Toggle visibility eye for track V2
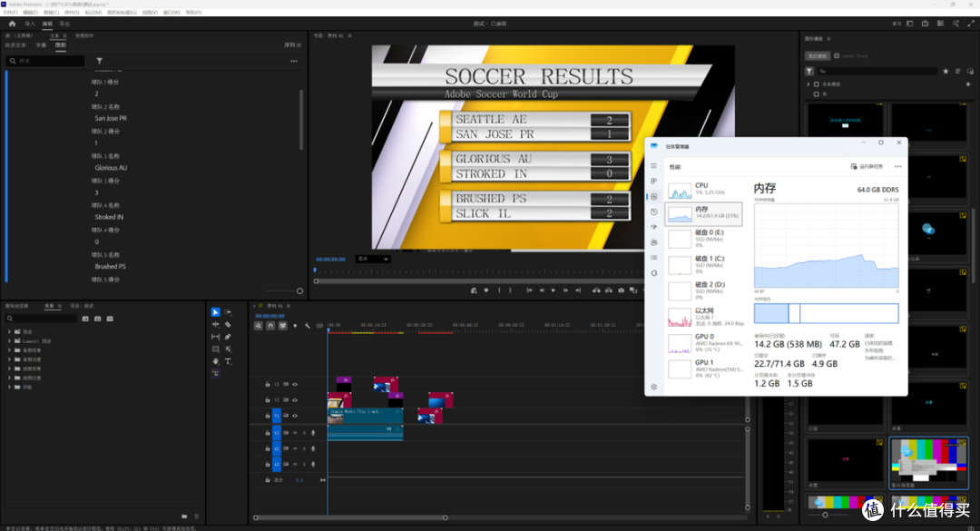This screenshot has height=531, width=980. pyautogui.click(x=295, y=400)
